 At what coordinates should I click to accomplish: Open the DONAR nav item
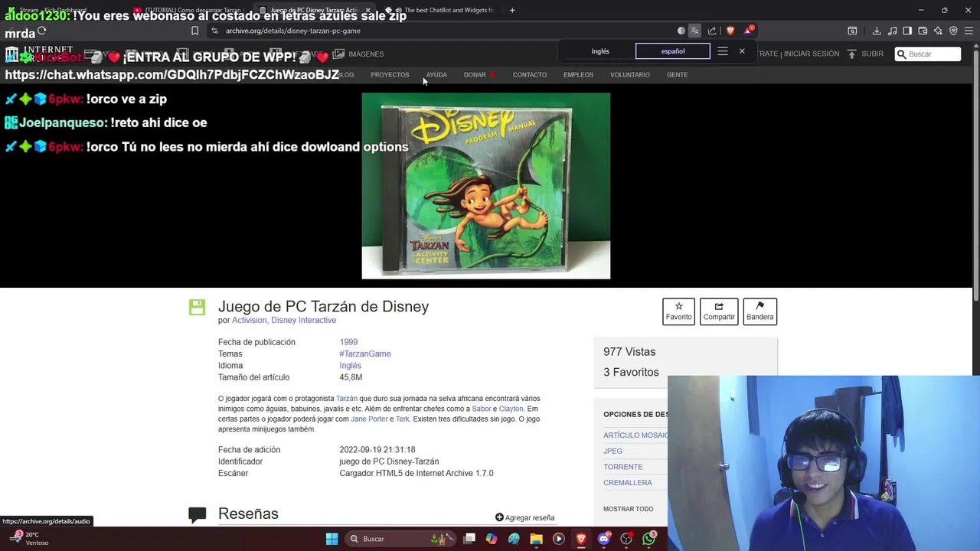pyautogui.click(x=475, y=75)
